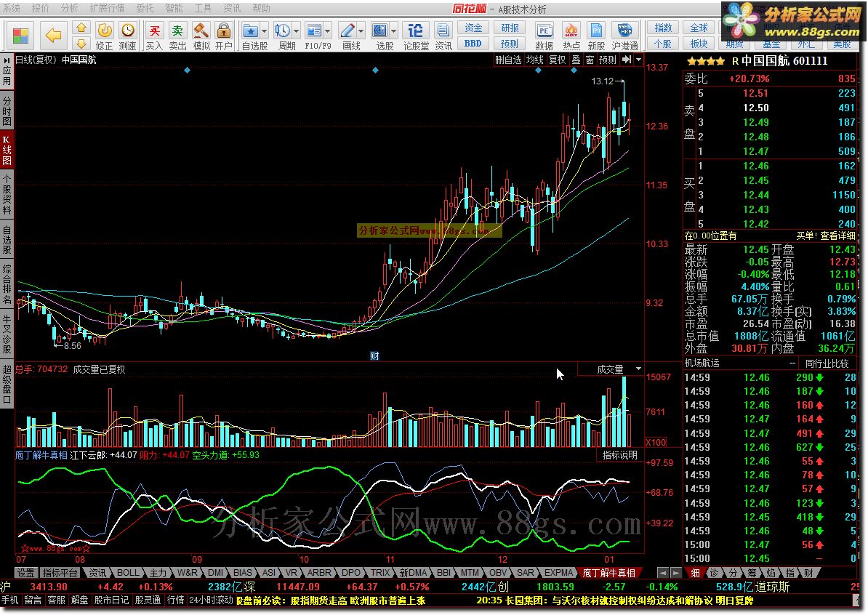Open the 新股 IPO icon

596,36
